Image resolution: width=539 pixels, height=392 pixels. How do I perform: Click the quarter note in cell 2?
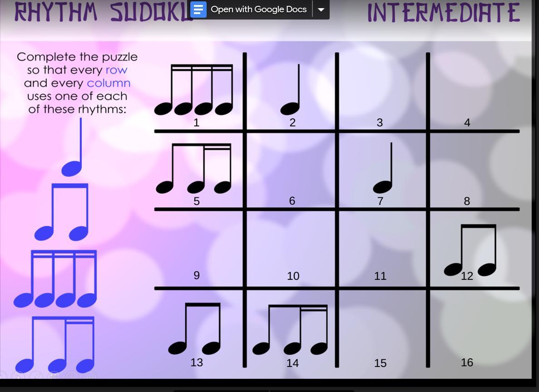point(291,89)
